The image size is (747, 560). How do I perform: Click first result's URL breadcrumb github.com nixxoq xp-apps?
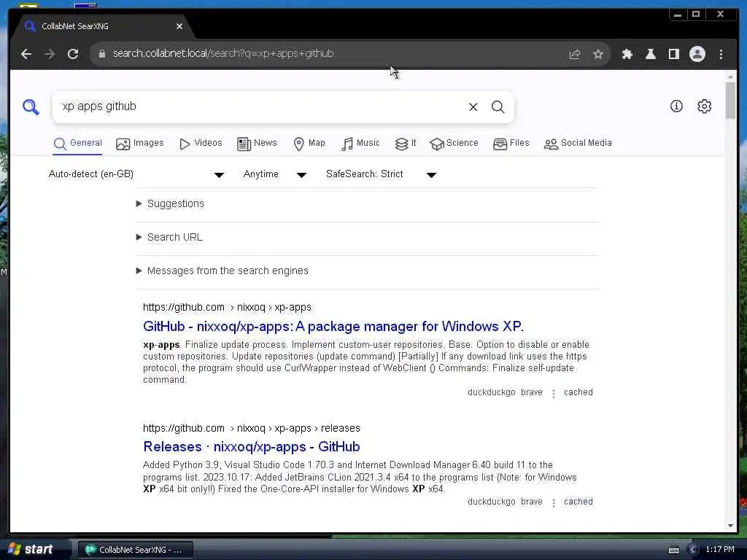pos(228,308)
